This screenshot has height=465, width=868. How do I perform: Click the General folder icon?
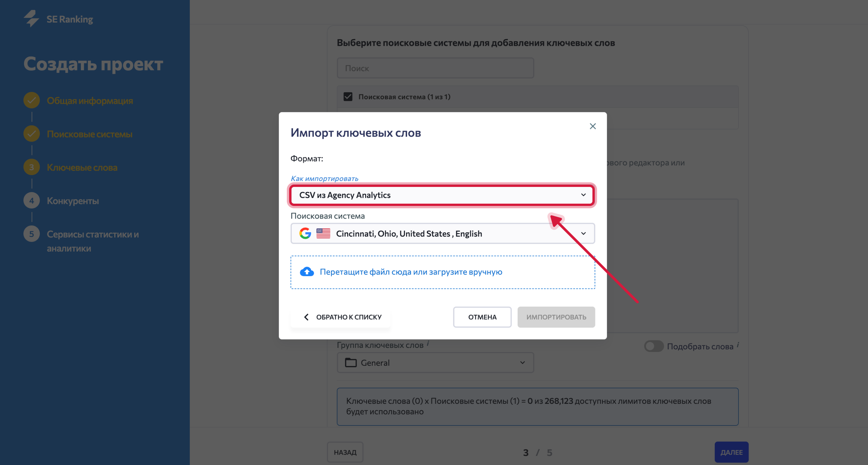pyautogui.click(x=351, y=363)
